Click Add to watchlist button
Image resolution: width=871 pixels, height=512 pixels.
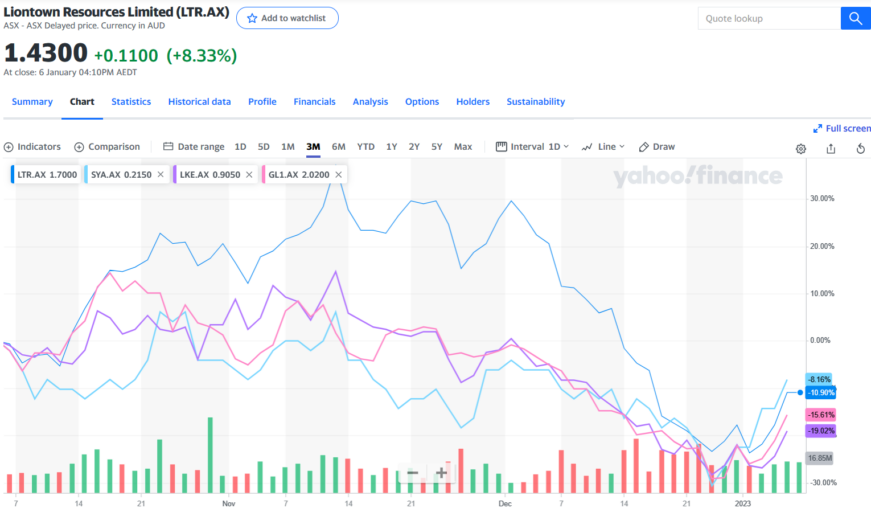coord(287,18)
